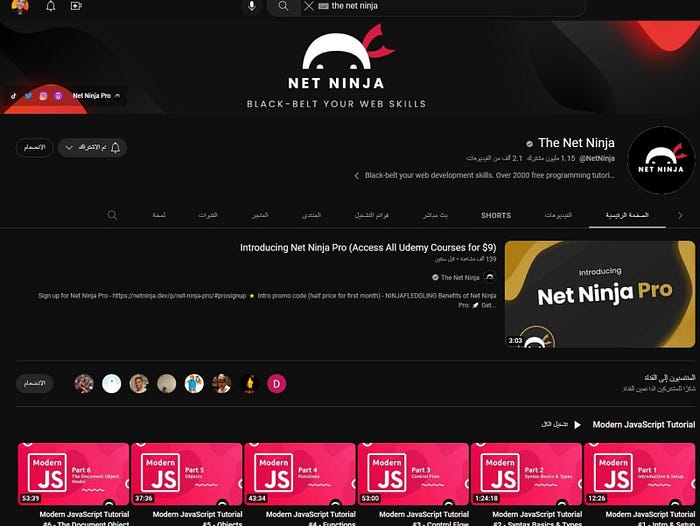The height and width of the screenshot is (526, 700).
Task: Search within channel using the magnifier tab icon
Action: (112, 215)
